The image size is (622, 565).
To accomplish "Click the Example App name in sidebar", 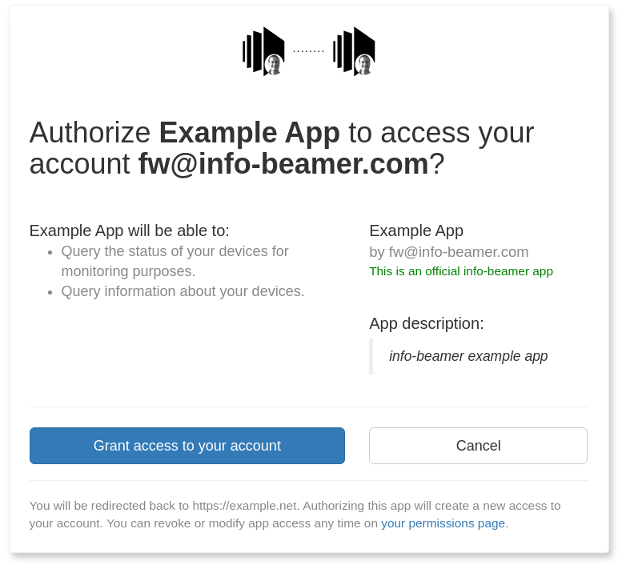I will (x=416, y=231).
